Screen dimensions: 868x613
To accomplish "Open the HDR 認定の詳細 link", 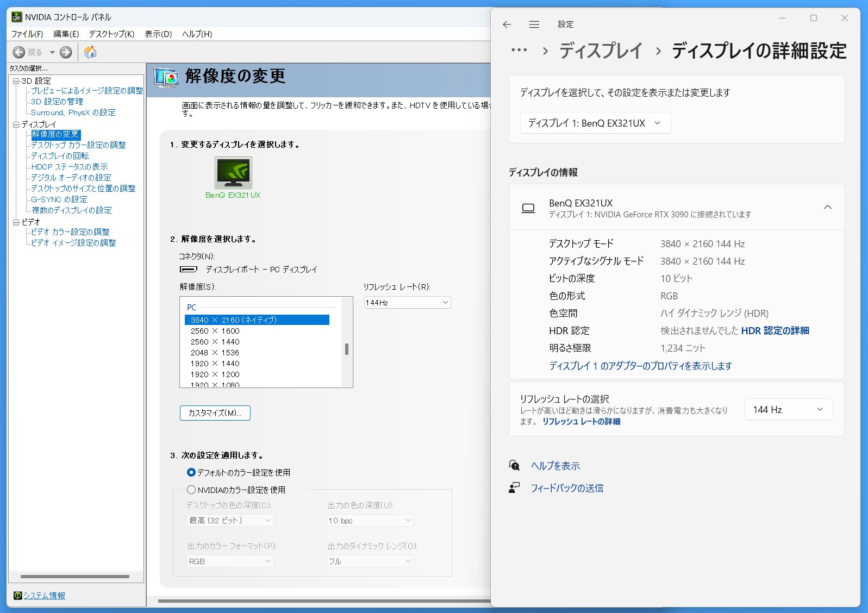I will pos(775,330).
